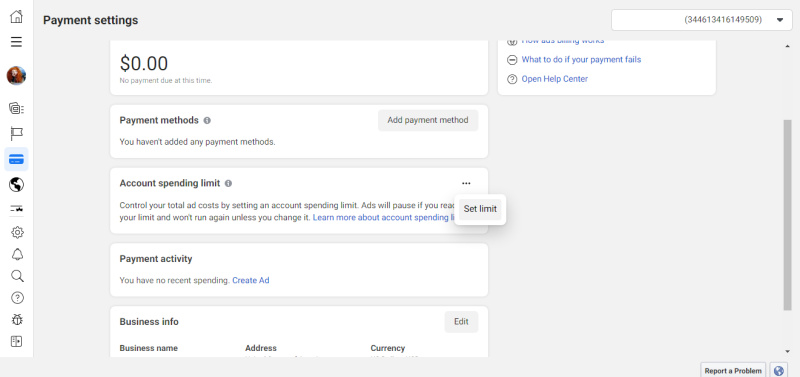This screenshot has height=377, width=800.
Task: Toggle the sidebar panel icon at bottom
Action: tap(16, 341)
